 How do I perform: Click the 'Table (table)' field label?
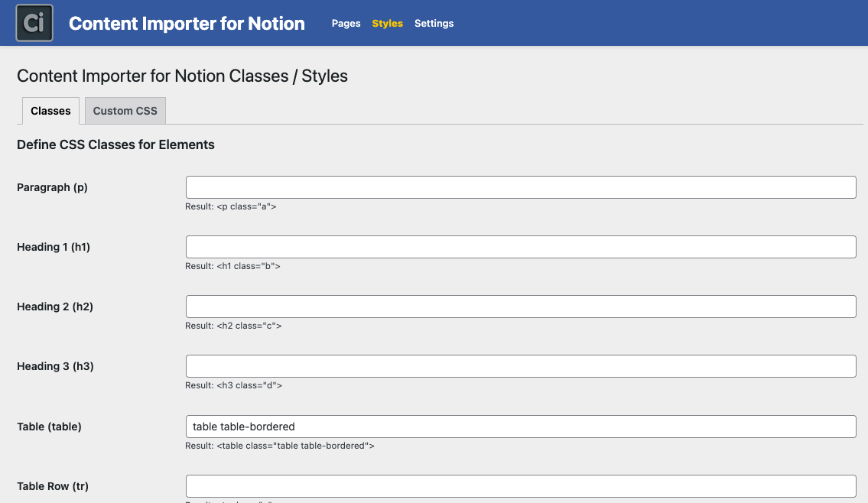(49, 427)
